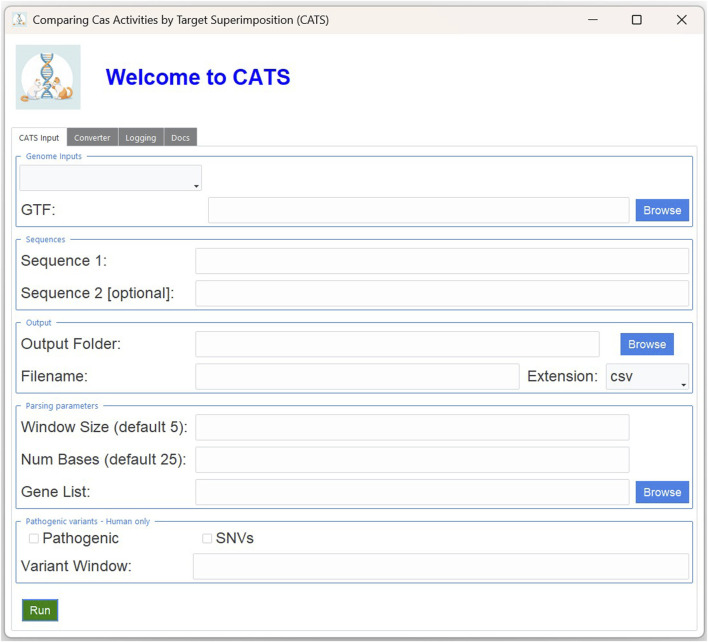The width and height of the screenshot is (708, 642).
Task: Click the CATS logo image
Action: 48,77
